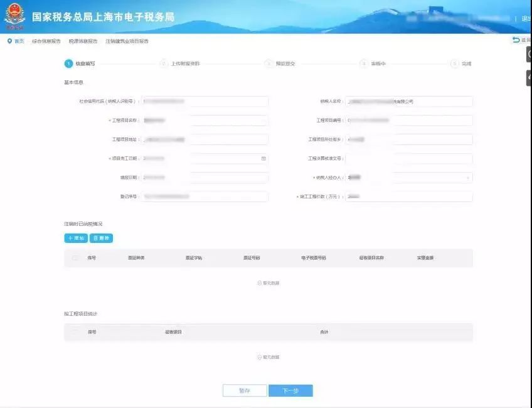The height and width of the screenshot is (408, 532).
Task: Click step 2 circle 上传附报资料
Action: click(164, 63)
